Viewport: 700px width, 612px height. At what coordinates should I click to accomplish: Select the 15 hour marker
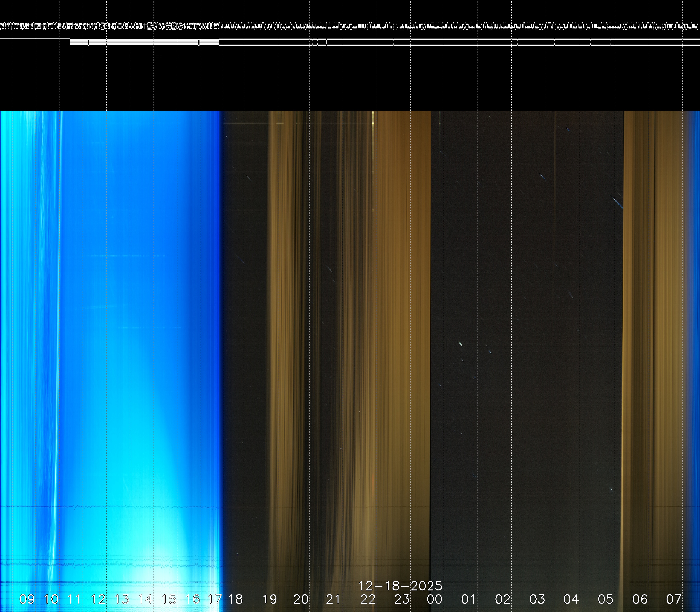(169, 599)
